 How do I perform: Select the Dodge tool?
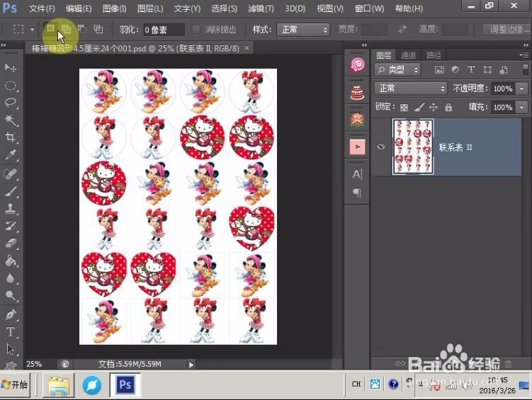coord(11,296)
